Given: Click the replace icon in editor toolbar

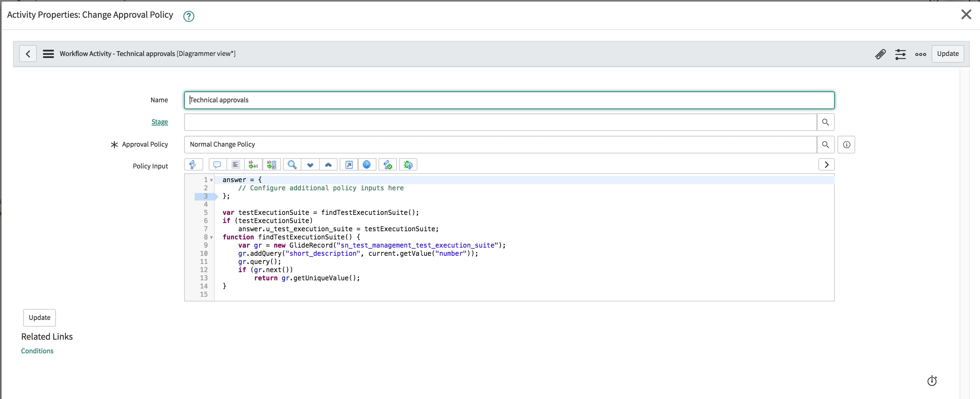Looking at the screenshot, I should pyautogui.click(x=253, y=165).
